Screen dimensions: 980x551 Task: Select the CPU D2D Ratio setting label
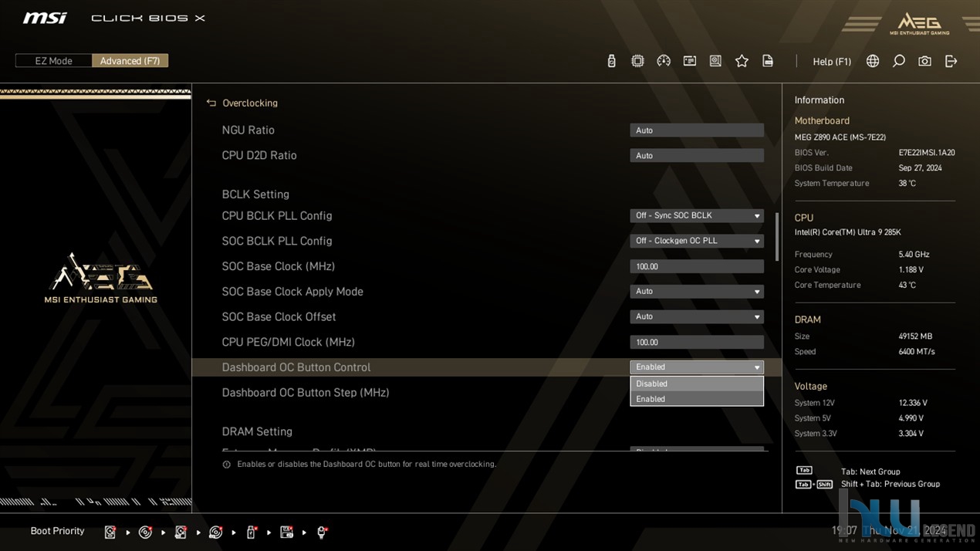pyautogui.click(x=259, y=155)
